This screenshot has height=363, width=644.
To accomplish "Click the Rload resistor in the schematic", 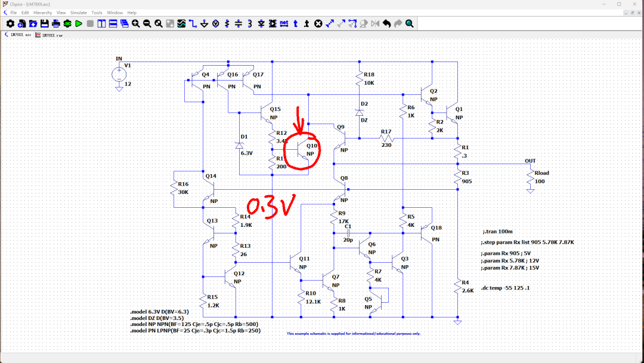I will pyautogui.click(x=530, y=177).
